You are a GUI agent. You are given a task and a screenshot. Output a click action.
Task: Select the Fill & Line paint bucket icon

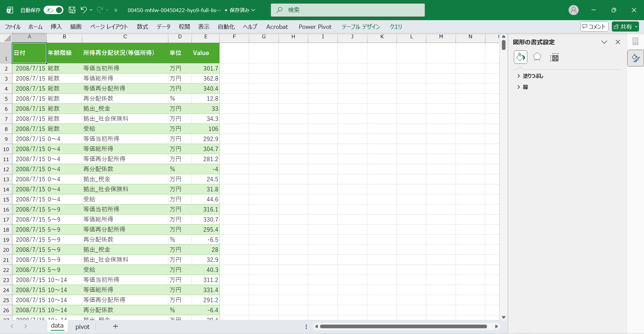point(520,57)
